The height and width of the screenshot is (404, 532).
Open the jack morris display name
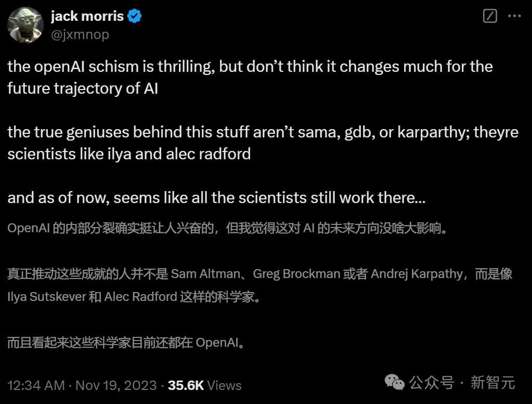(87, 17)
